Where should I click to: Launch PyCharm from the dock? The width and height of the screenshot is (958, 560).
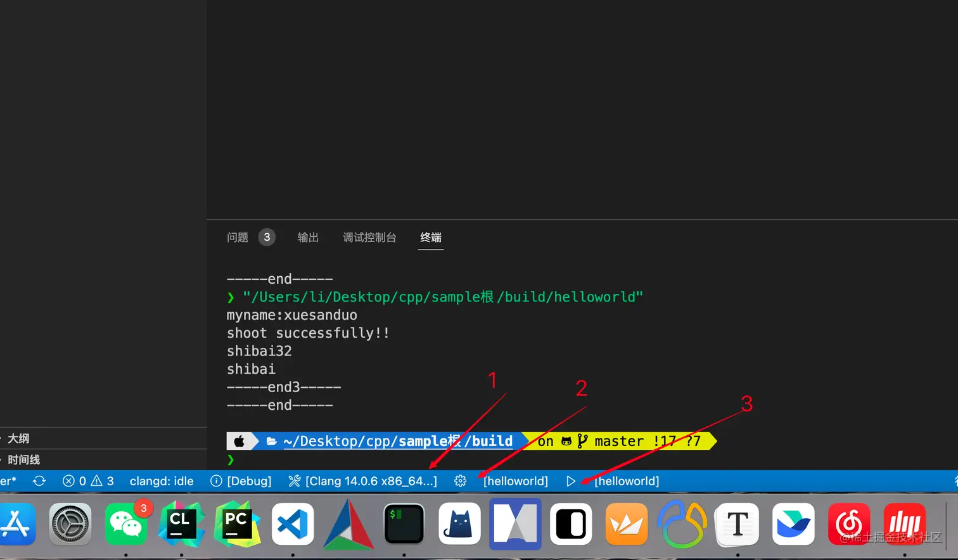coord(237,524)
